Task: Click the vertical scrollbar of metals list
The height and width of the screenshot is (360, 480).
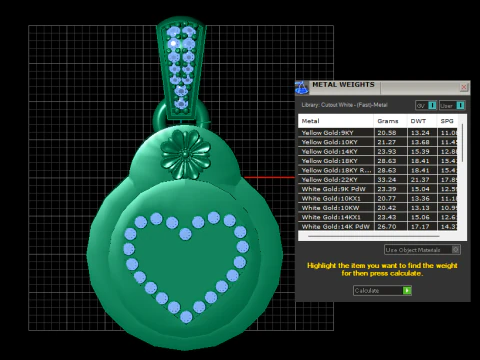Action: [x=462, y=143]
